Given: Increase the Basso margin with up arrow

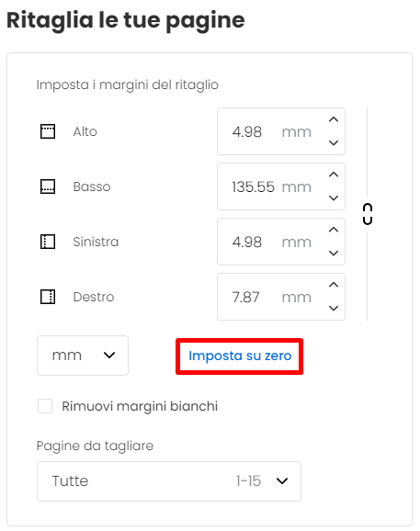Looking at the screenshot, I should point(334,175).
